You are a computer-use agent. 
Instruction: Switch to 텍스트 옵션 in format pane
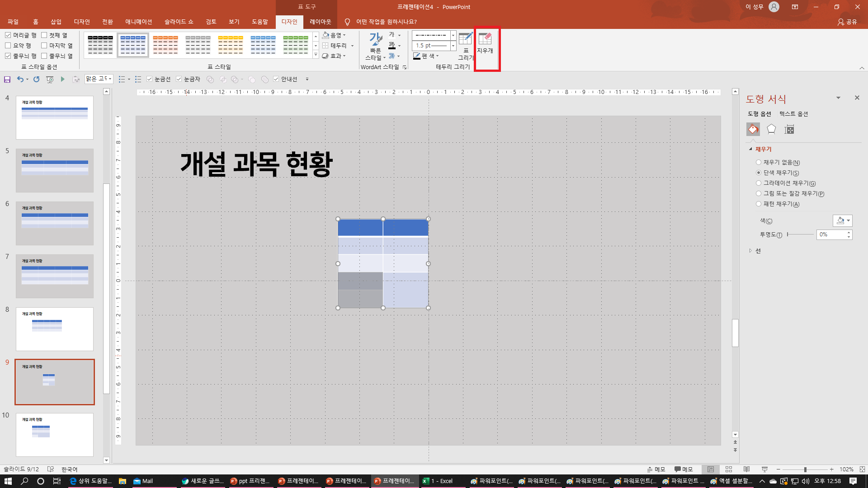[x=793, y=114]
